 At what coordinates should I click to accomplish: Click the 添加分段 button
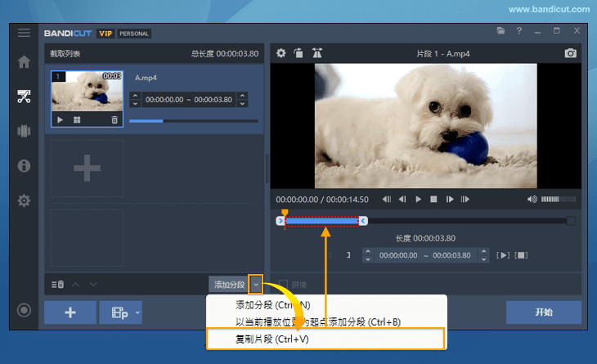point(229,285)
